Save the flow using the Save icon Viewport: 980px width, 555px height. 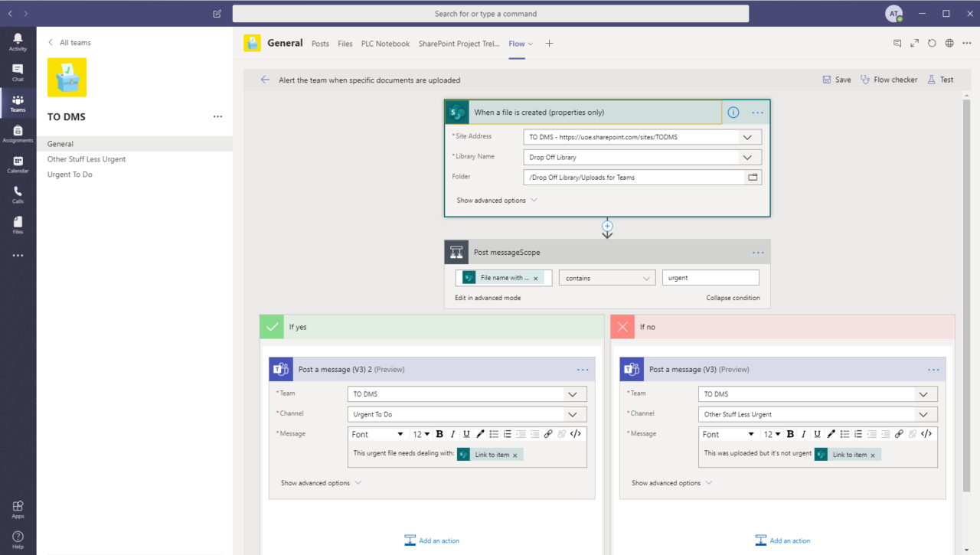pyautogui.click(x=836, y=79)
